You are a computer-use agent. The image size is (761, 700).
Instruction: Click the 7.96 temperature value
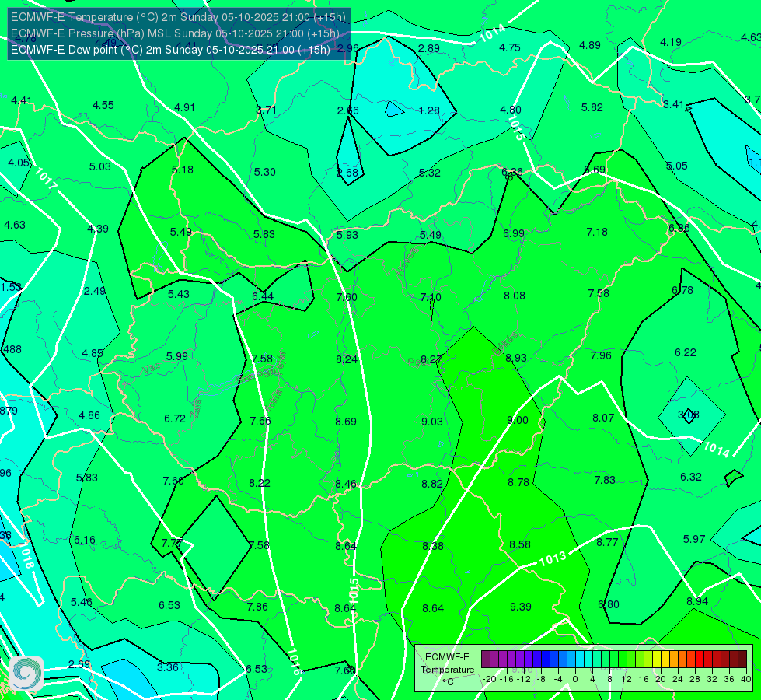coord(601,355)
